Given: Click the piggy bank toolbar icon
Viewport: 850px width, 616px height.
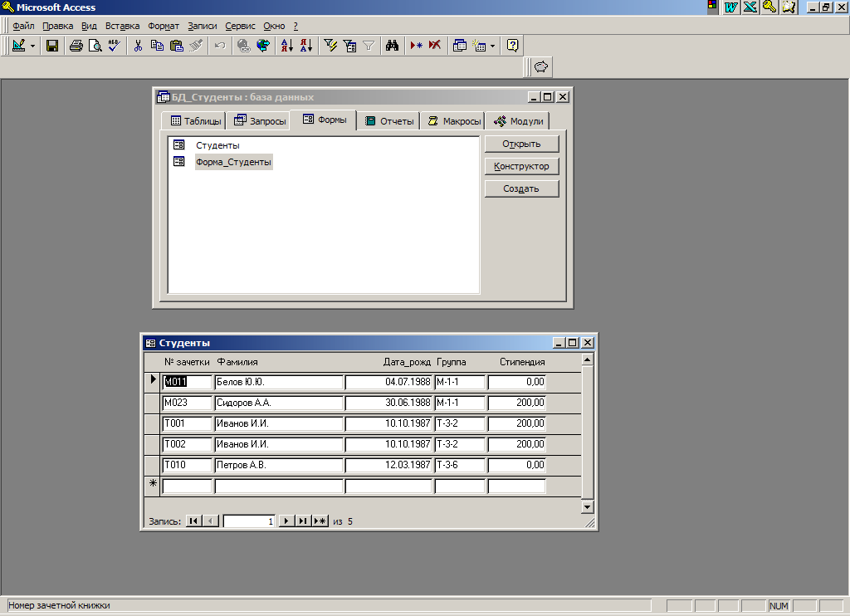Looking at the screenshot, I should (541, 66).
